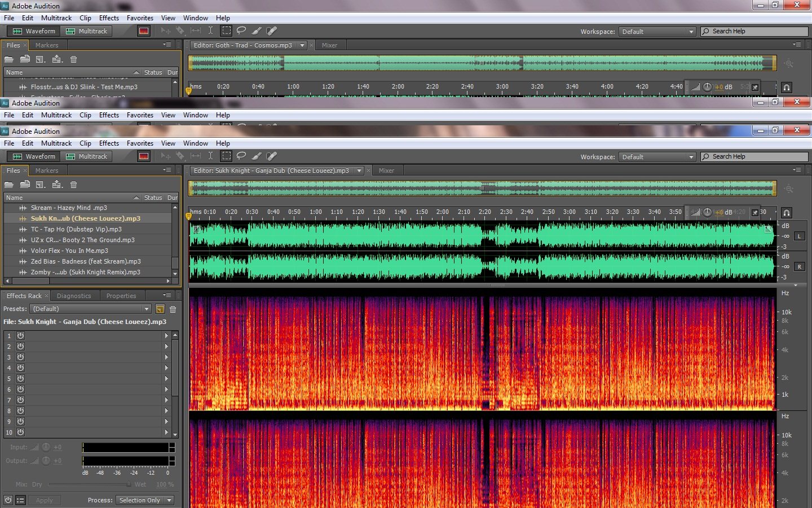Open Sukh Knight editor file dropdown arrow

click(359, 170)
